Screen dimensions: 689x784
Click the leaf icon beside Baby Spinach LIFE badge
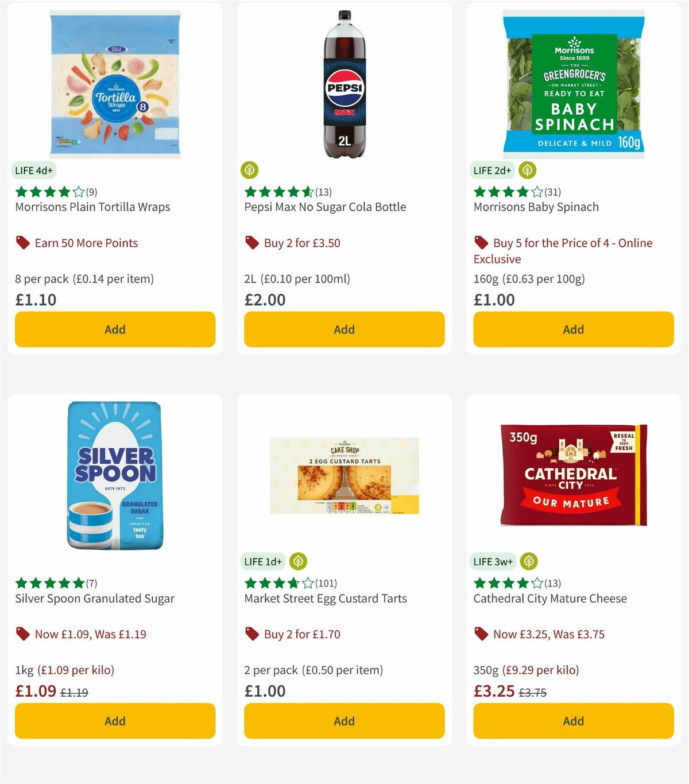click(x=527, y=170)
